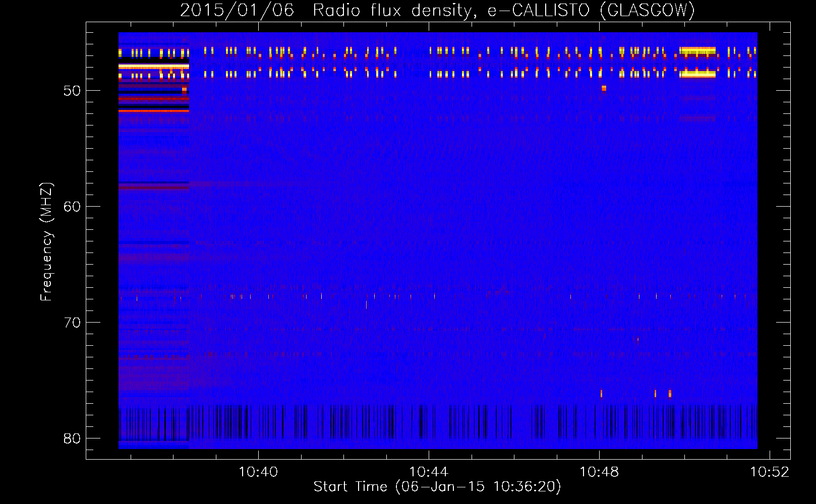Viewport: 816px width, 504px height.
Task: Select the 10:52 time tick label
Action: pos(770,472)
